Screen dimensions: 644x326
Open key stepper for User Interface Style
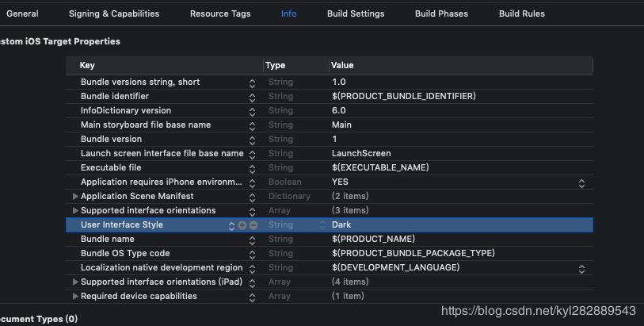[x=232, y=225]
